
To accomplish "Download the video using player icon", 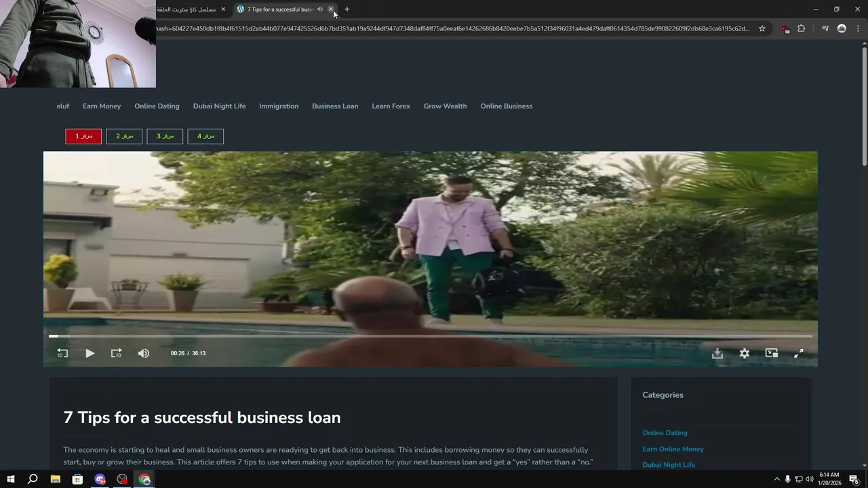I will point(717,353).
